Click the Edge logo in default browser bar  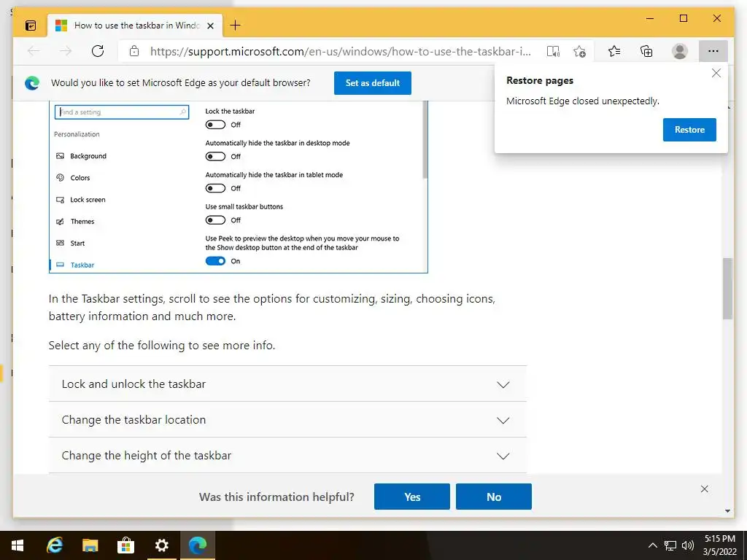point(32,83)
